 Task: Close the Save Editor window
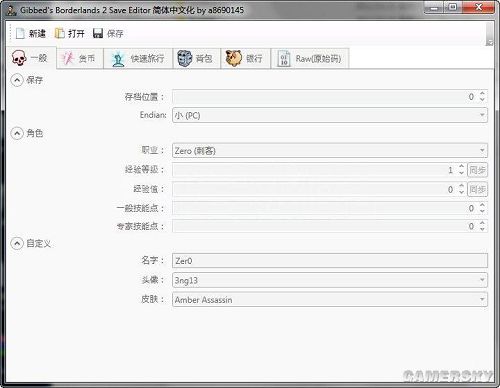click(478, 7)
